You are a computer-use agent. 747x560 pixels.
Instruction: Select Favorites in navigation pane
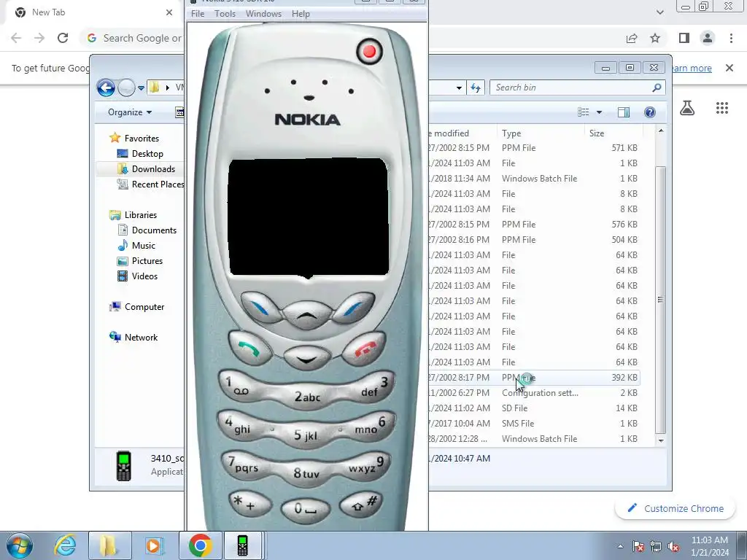click(142, 139)
